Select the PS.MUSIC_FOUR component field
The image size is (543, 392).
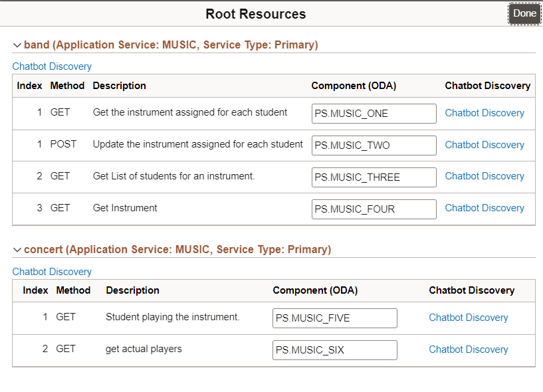tap(374, 209)
